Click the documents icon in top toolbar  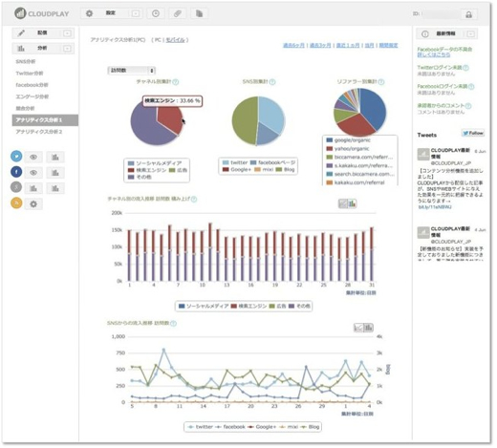point(200,13)
